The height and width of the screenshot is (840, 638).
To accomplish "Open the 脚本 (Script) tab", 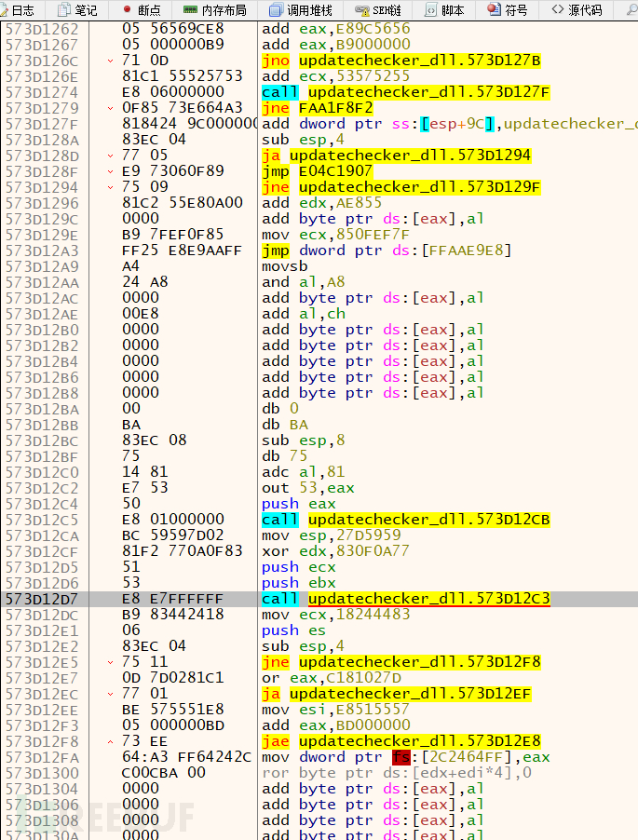I will click(445, 9).
